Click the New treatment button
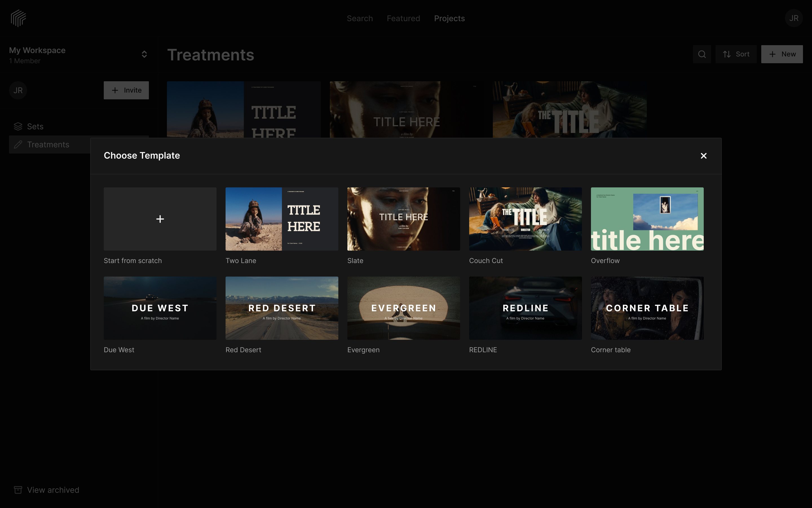812x508 pixels. pyautogui.click(x=782, y=54)
